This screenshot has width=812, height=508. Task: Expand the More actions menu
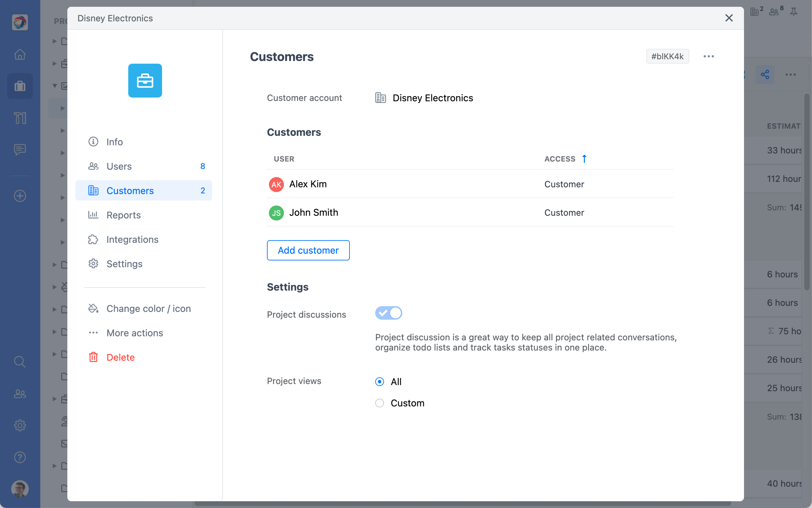tap(135, 333)
